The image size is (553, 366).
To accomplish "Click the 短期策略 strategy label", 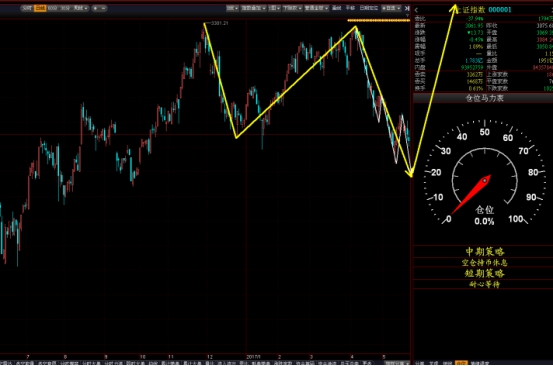I will [485, 273].
